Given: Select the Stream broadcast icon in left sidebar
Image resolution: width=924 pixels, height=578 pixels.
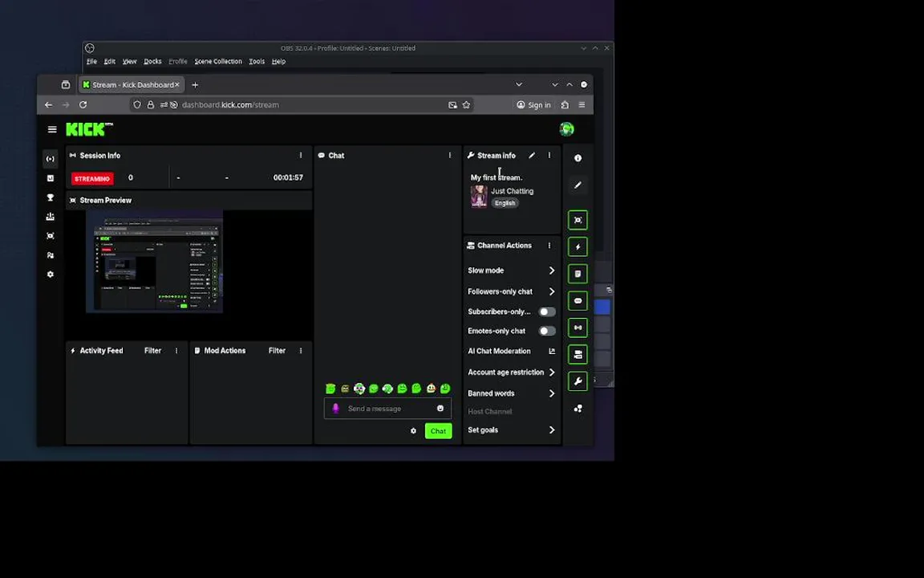Looking at the screenshot, I should 50,159.
